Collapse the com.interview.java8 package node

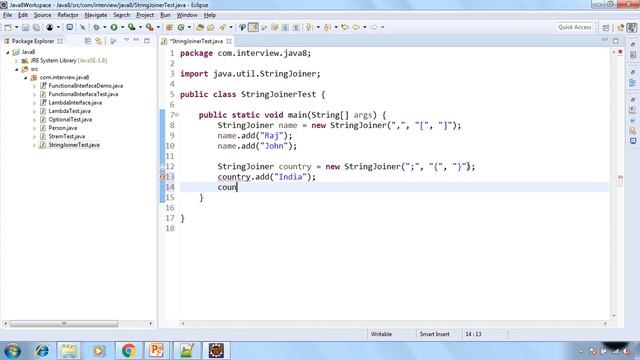coord(25,78)
